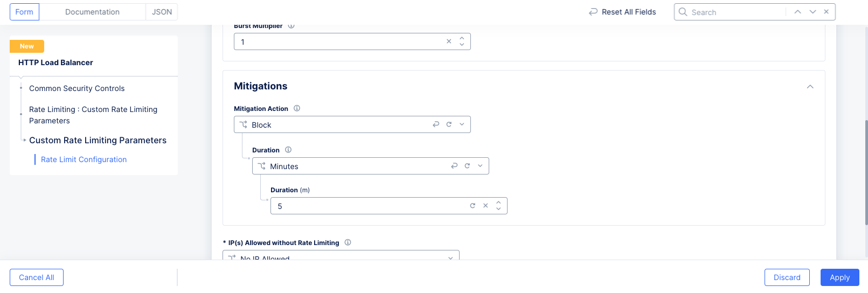Click the Mitigation Action info icon
This screenshot has width=868, height=293.
coord(297,108)
